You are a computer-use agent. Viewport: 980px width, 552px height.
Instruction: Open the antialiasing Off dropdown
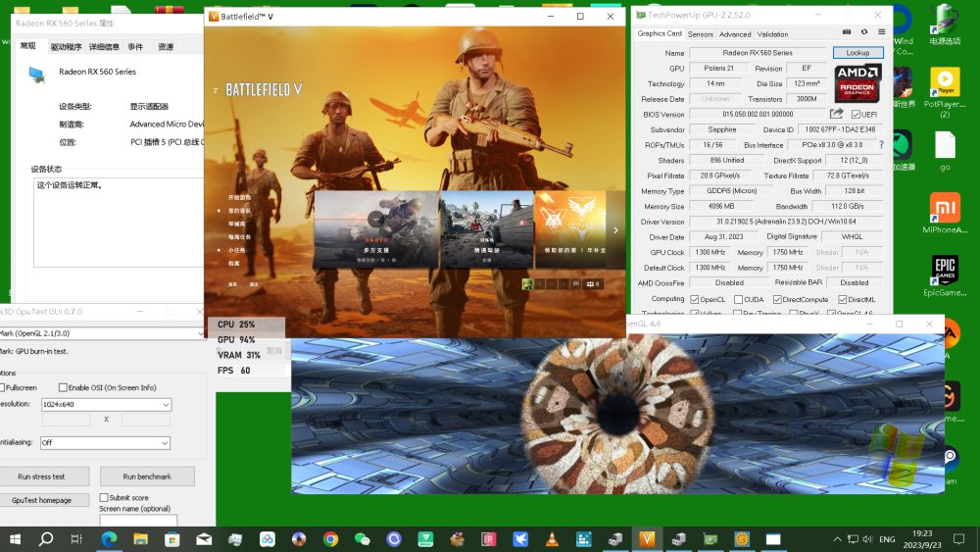105,442
